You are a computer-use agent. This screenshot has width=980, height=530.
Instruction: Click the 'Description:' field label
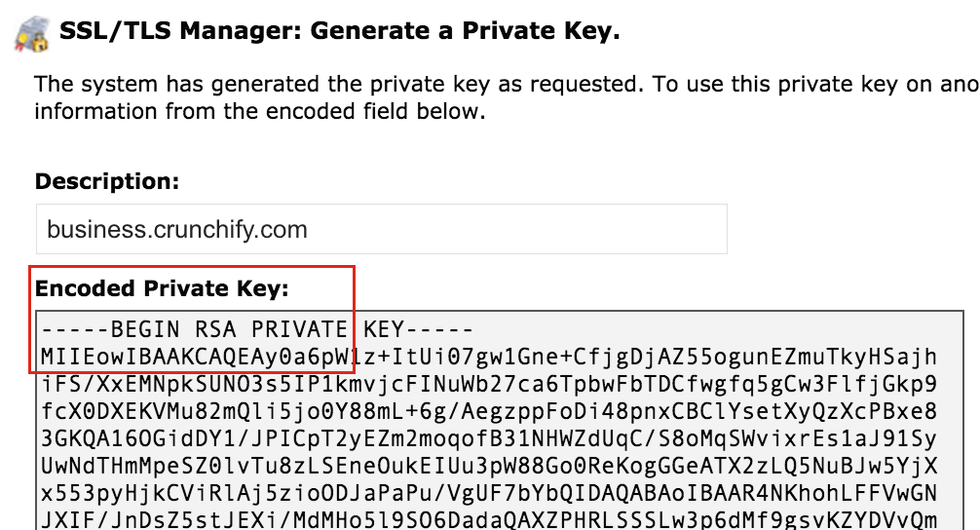[107, 181]
